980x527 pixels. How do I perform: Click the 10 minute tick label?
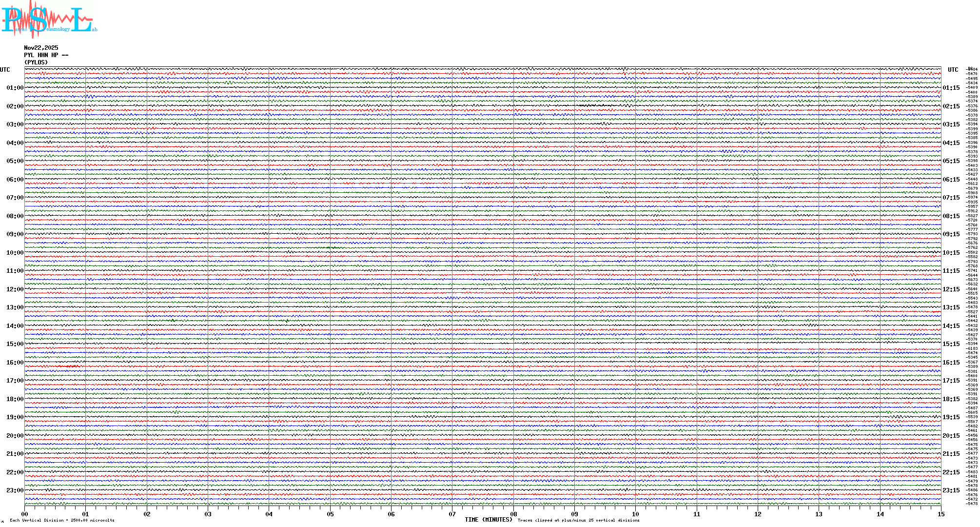(636, 514)
